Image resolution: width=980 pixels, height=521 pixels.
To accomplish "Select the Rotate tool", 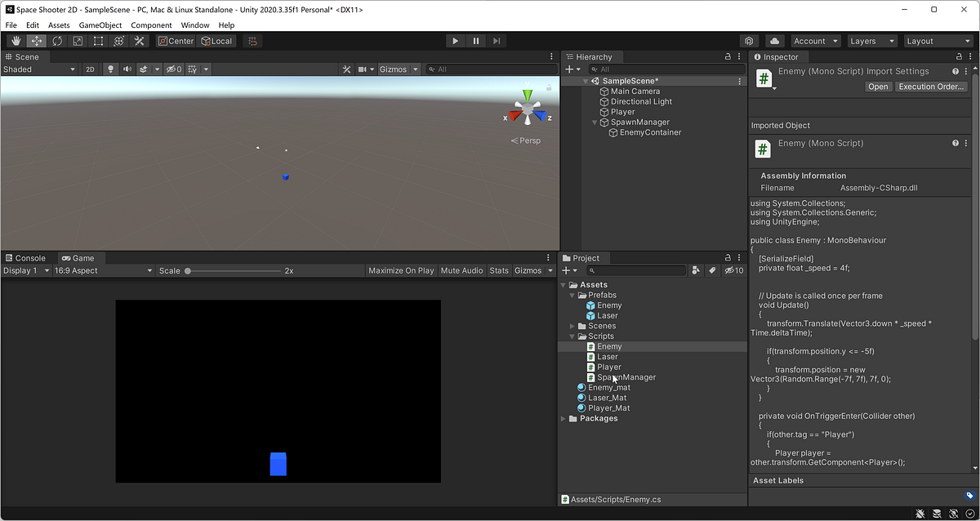I will tap(56, 40).
